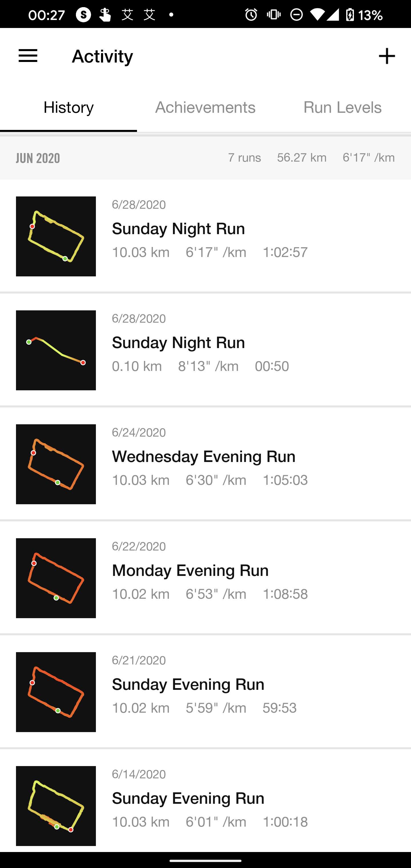Image resolution: width=411 pixels, height=868 pixels.
Task: Open Monday Evening Run route thumbnail
Action: click(x=56, y=578)
